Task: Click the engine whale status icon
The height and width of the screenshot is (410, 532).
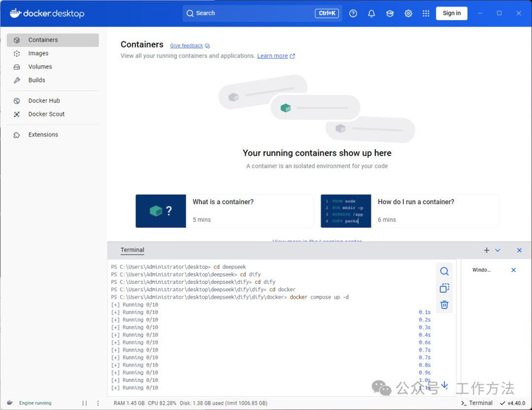Action: [x=10, y=403]
